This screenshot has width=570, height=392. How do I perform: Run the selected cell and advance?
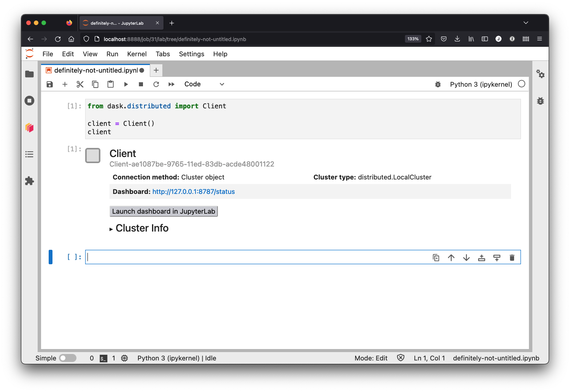(x=126, y=84)
